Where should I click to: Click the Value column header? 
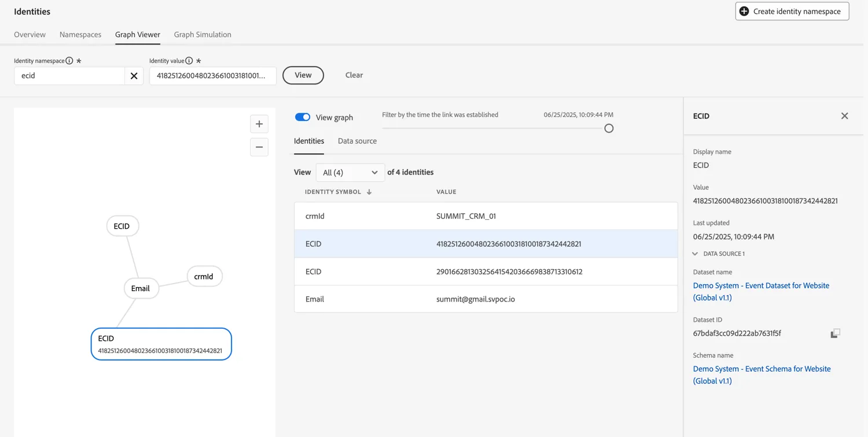coord(446,192)
